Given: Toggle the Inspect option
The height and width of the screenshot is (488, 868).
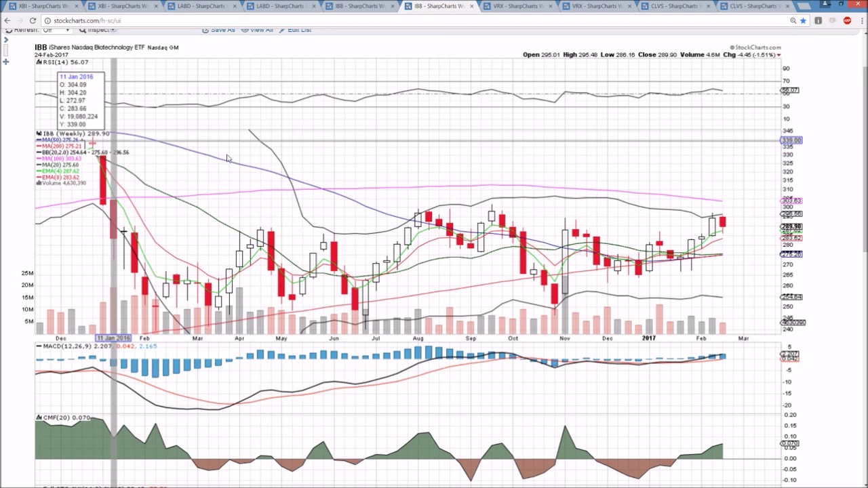Looking at the screenshot, I should click(98, 30).
